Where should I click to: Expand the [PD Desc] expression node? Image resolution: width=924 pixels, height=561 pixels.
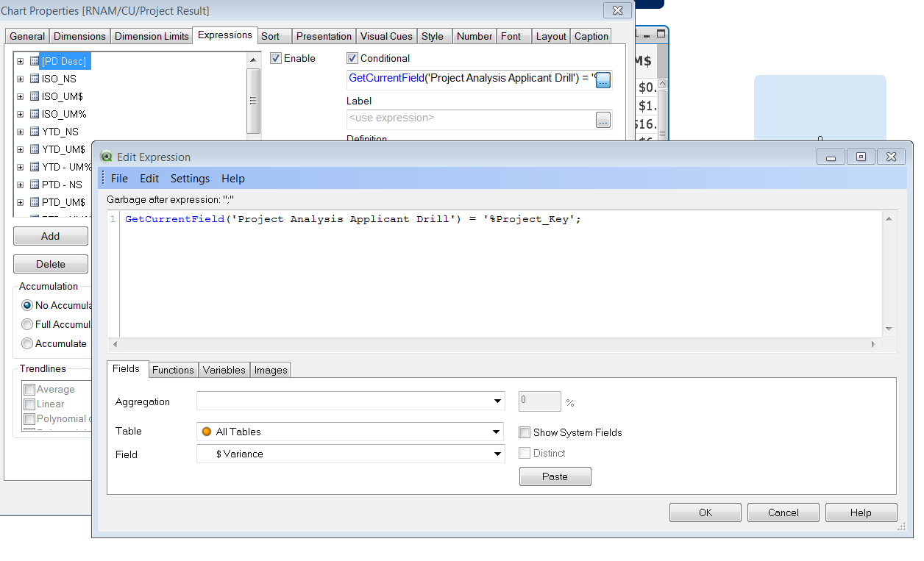point(21,61)
